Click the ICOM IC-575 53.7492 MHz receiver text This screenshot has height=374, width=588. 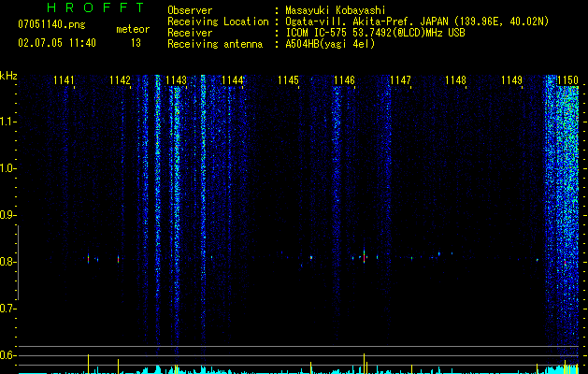pos(375,33)
